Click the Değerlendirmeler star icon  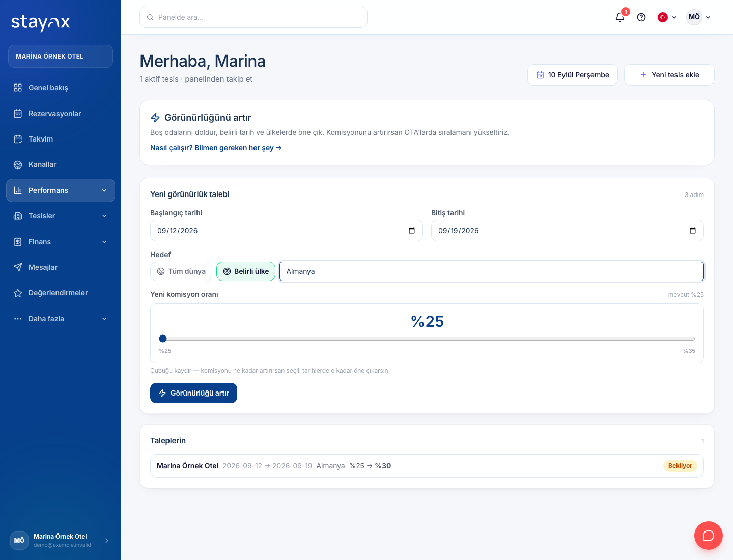(18, 293)
